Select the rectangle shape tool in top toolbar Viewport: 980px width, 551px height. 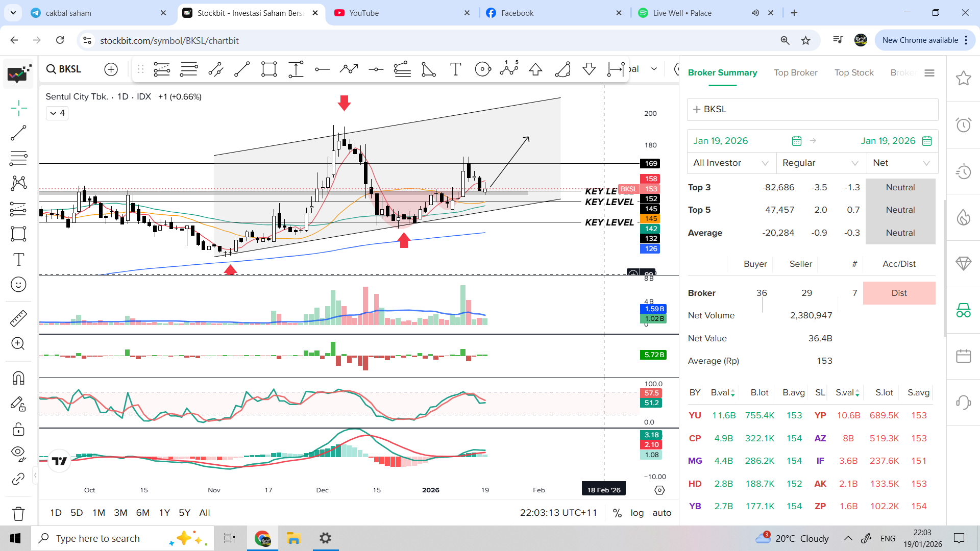(x=268, y=69)
